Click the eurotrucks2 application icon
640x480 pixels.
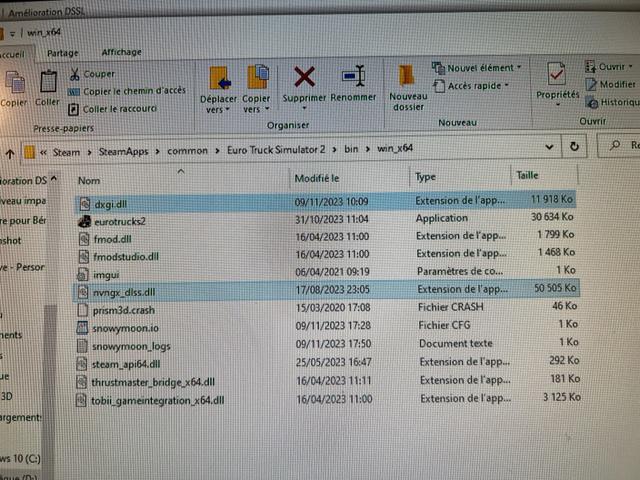click(x=84, y=221)
